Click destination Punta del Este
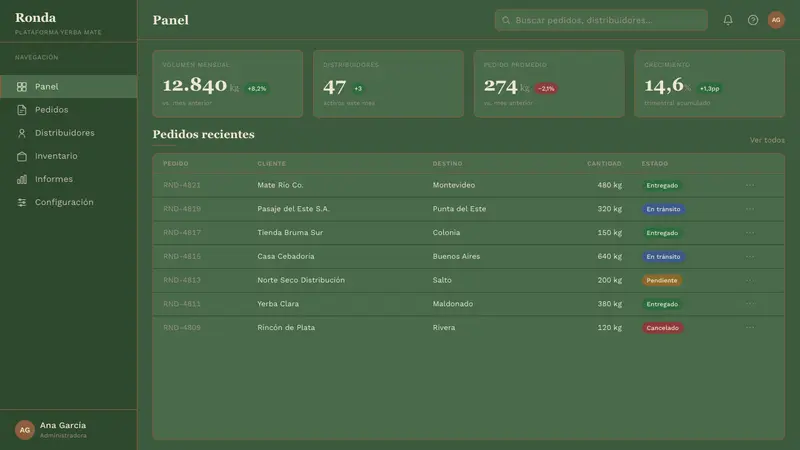This screenshot has height=450, width=800. click(x=459, y=209)
